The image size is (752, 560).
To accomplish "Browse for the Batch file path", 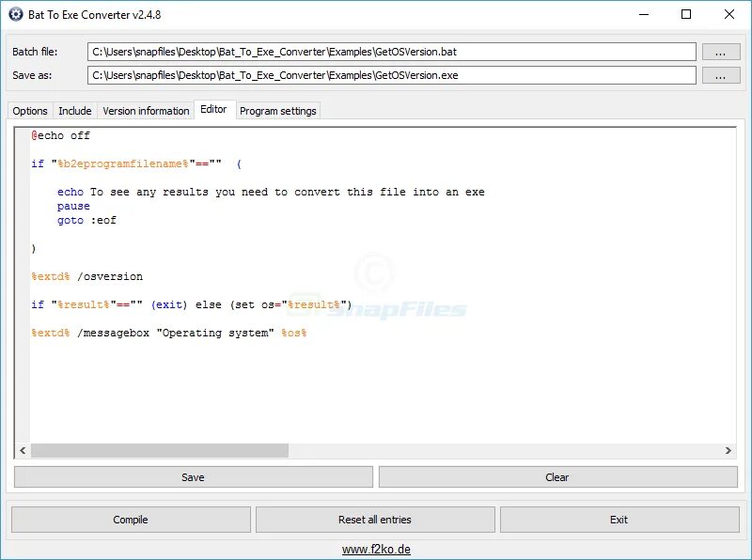I will click(721, 52).
